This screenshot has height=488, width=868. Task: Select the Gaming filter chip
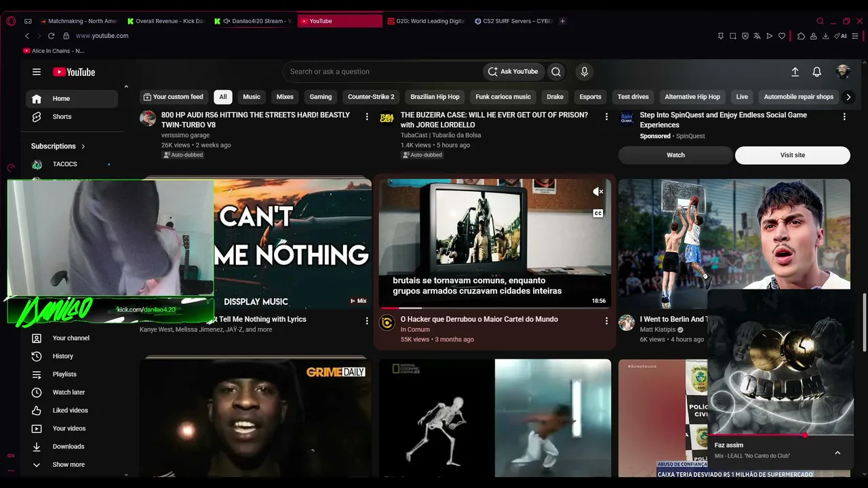pyautogui.click(x=321, y=97)
